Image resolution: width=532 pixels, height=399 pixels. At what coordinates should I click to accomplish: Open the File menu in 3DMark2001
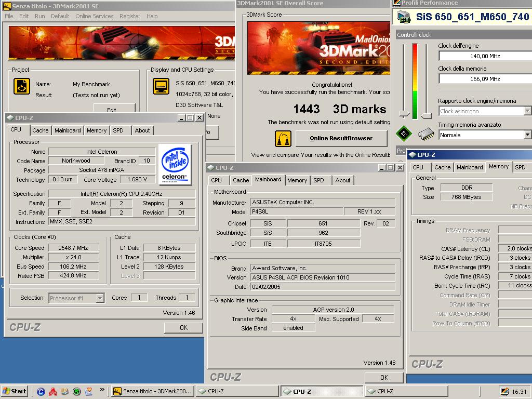[9, 16]
